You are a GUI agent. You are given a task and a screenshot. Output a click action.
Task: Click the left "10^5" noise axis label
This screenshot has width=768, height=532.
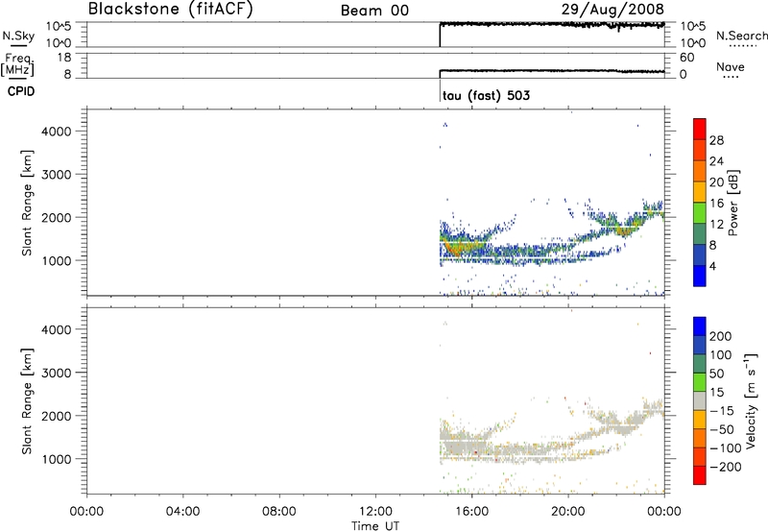(x=59, y=26)
